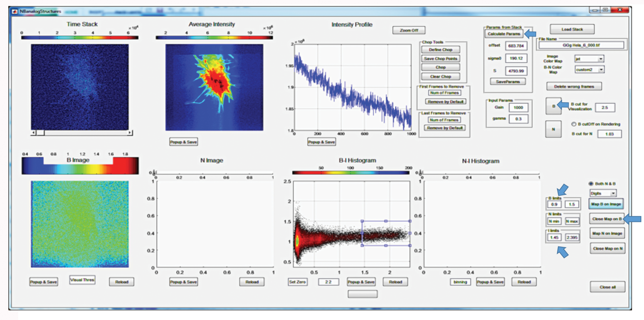
Task: Click the B cut for Visualization field
Action: [x=605, y=108]
